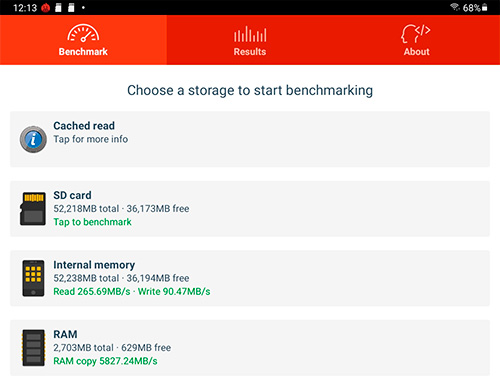Switch to the Results tab
The height and width of the screenshot is (378, 500).
click(250, 40)
